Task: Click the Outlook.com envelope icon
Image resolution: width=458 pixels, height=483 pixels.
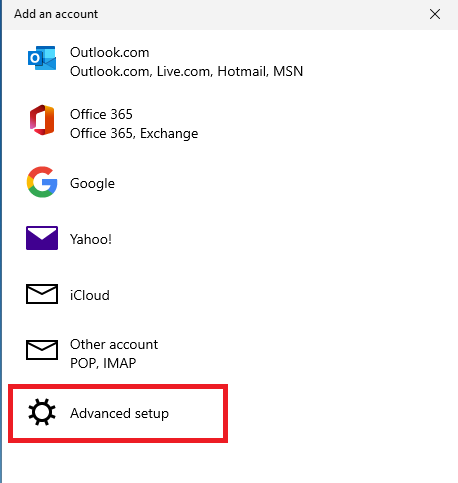Action: 42,58
